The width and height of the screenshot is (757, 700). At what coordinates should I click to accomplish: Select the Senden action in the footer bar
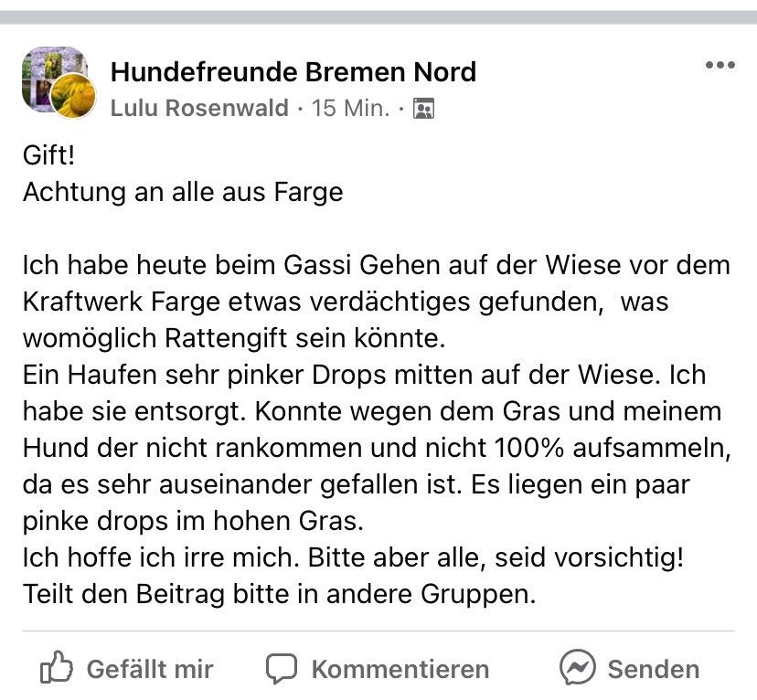pos(640,668)
